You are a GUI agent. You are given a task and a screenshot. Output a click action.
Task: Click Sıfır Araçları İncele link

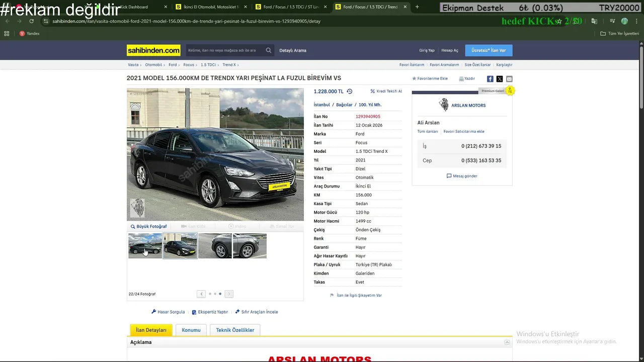click(257, 312)
